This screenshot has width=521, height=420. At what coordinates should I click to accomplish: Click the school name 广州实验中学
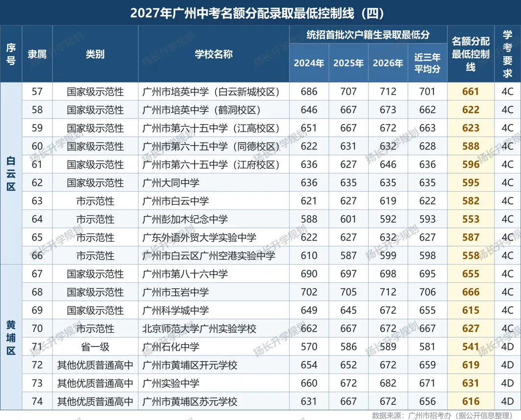171,383
